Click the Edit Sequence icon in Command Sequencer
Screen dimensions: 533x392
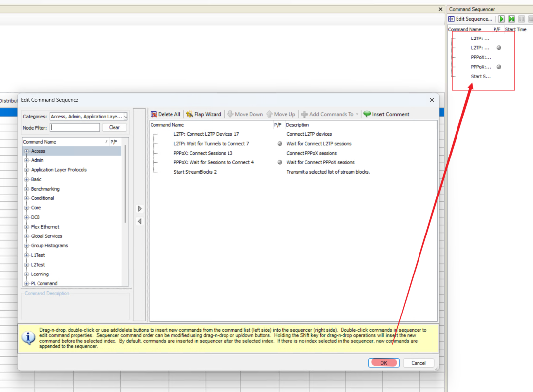452,19
